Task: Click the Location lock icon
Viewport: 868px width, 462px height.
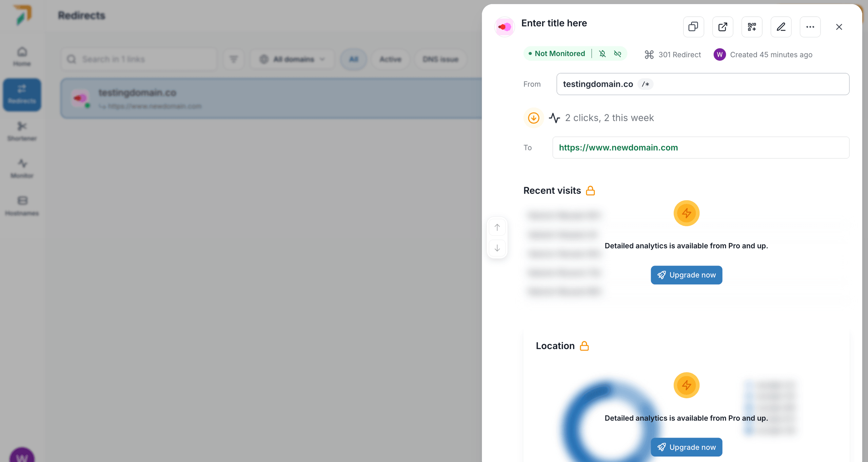Action: (x=584, y=346)
